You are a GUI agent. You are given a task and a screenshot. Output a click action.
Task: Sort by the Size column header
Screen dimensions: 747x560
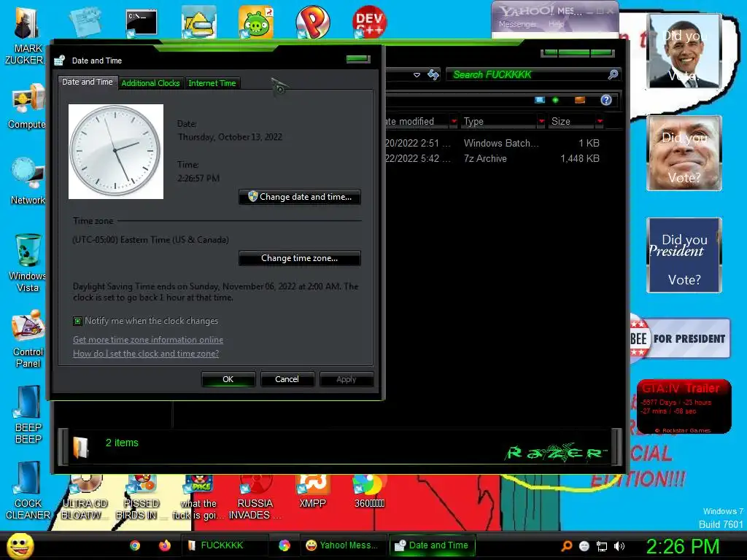pos(572,122)
